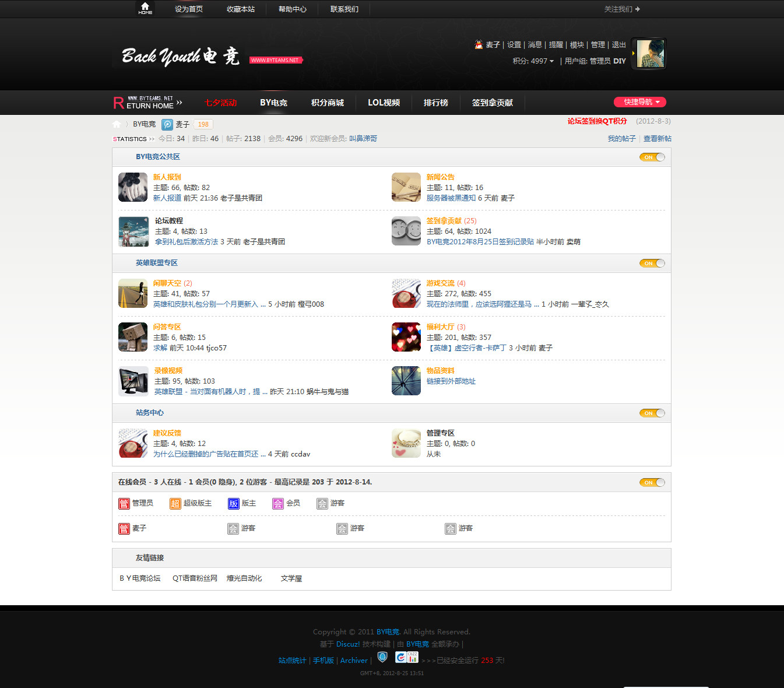Image resolution: width=784 pixels, height=688 pixels.
Task: Click the red 管理员 legend icon
Action: point(124,504)
